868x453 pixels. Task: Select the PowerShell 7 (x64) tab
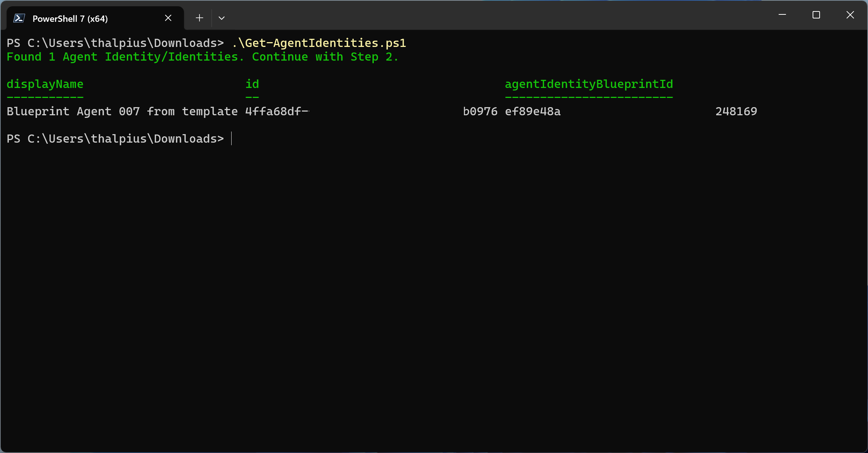tap(70, 18)
